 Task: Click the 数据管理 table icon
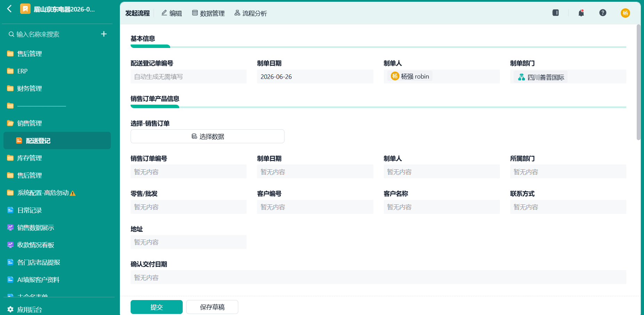[x=195, y=13]
